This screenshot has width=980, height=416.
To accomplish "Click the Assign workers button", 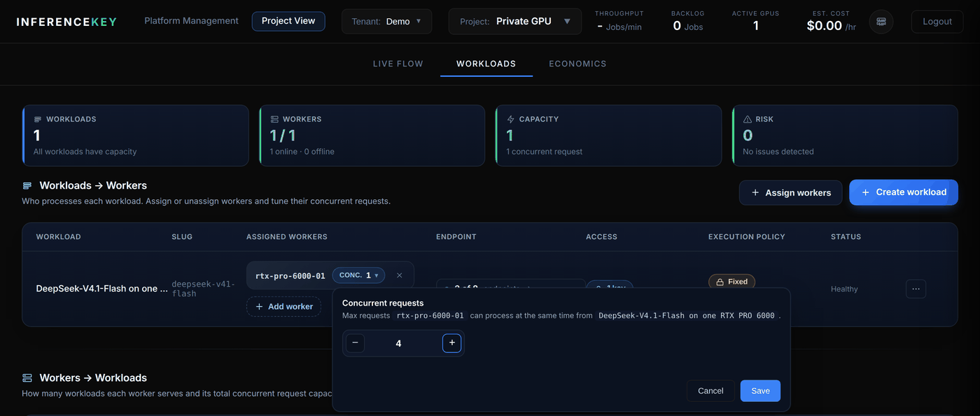I will coord(790,192).
